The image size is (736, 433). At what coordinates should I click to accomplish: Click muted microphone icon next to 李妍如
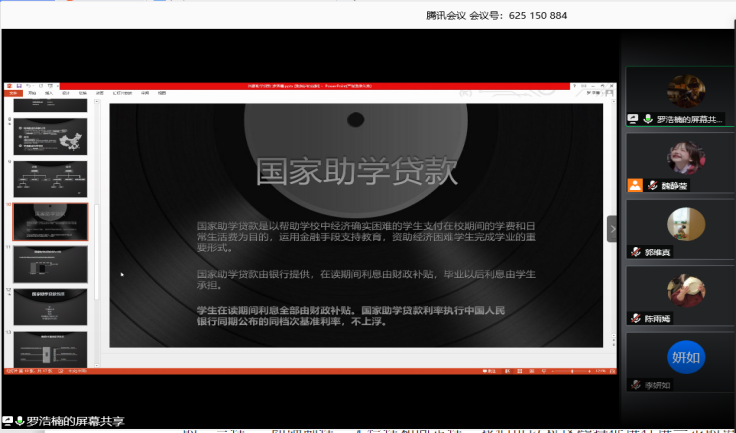635,385
